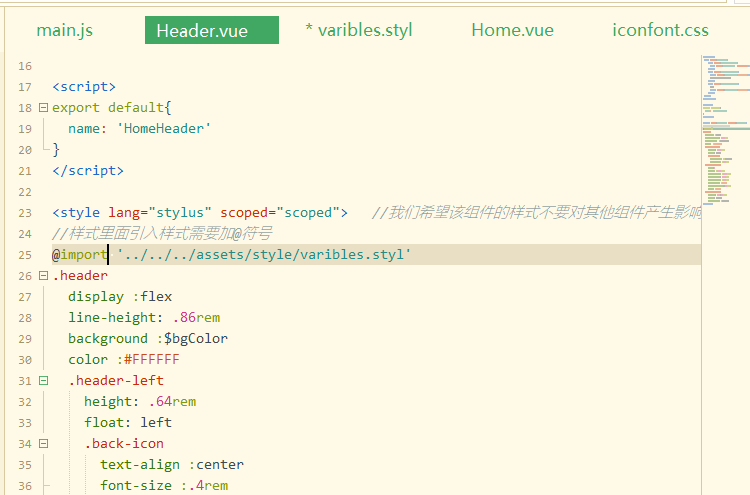This screenshot has height=495, width=750.
Task: Click the Chinese comment after style tag
Action: 536,213
